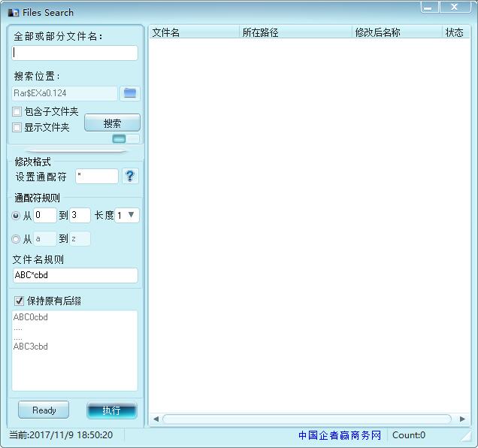The width and height of the screenshot is (478, 448).
Task: Minimize the Files Search window
Action: 428,8
